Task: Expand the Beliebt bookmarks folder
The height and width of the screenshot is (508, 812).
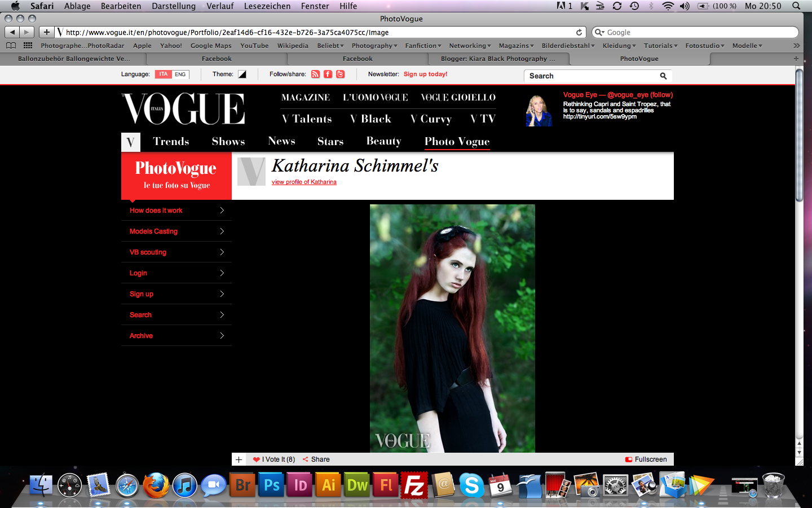Action: 330,46
